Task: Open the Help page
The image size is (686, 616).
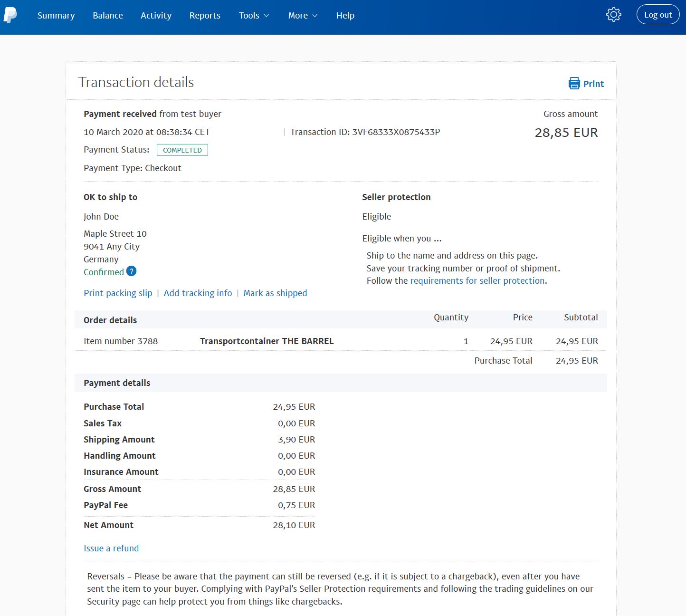Action: coord(345,16)
